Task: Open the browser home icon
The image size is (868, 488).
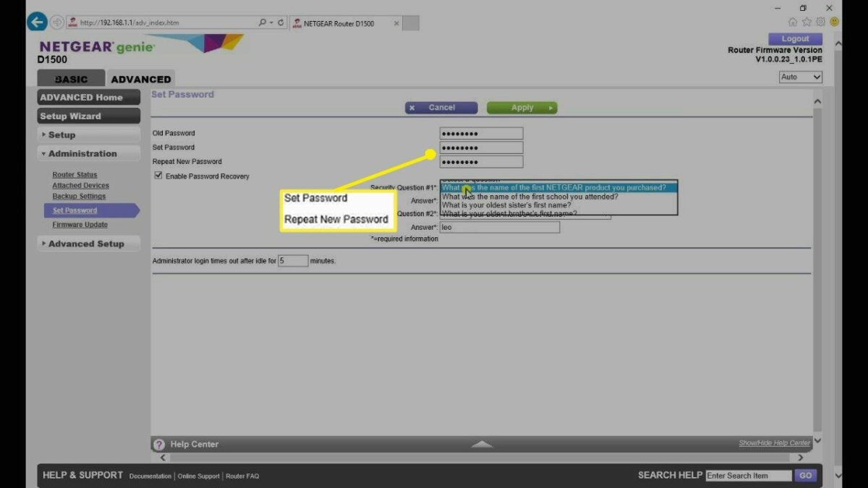Action: click(x=793, y=22)
